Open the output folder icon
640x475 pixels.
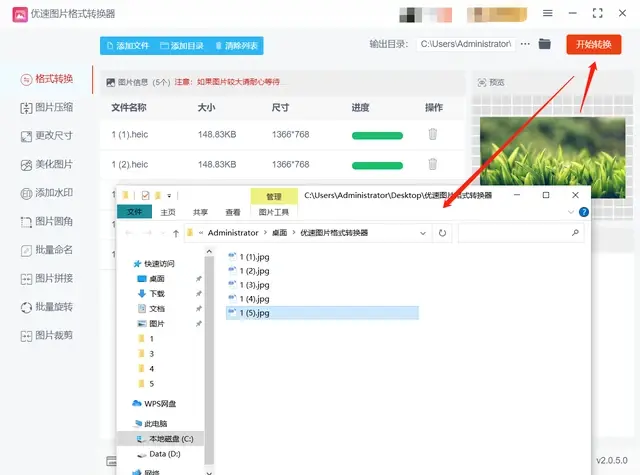click(x=544, y=44)
